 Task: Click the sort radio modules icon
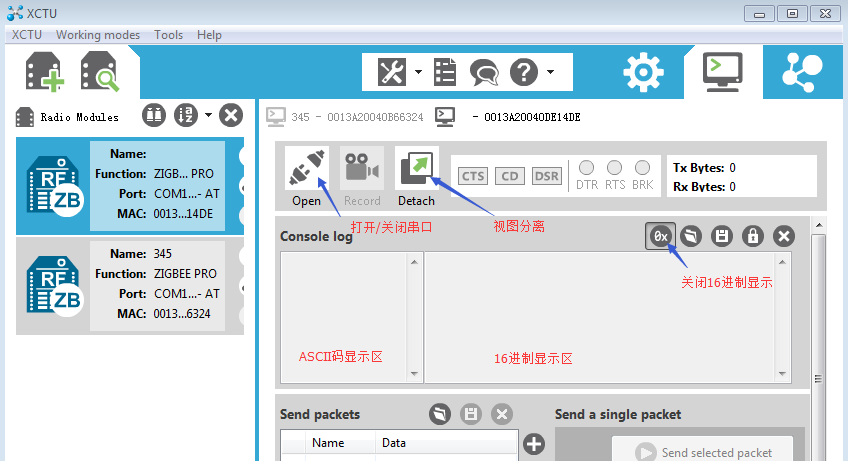click(186, 115)
